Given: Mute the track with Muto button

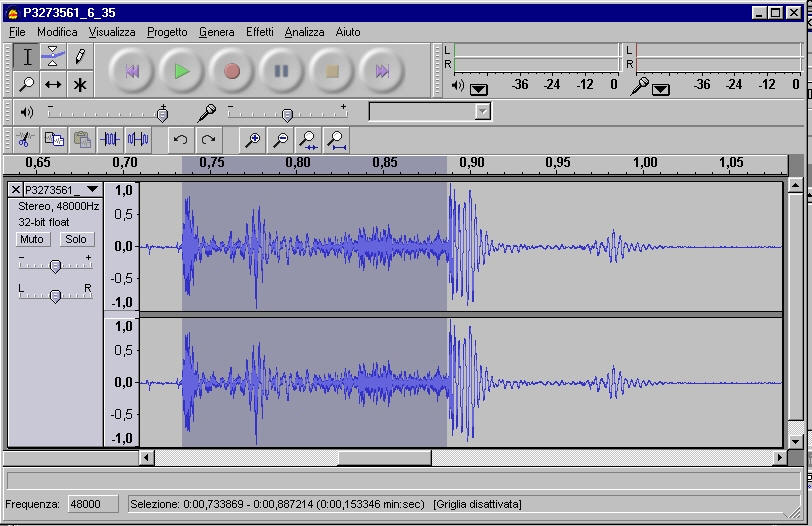Looking at the screenshot, I should (x=32, y=239).
